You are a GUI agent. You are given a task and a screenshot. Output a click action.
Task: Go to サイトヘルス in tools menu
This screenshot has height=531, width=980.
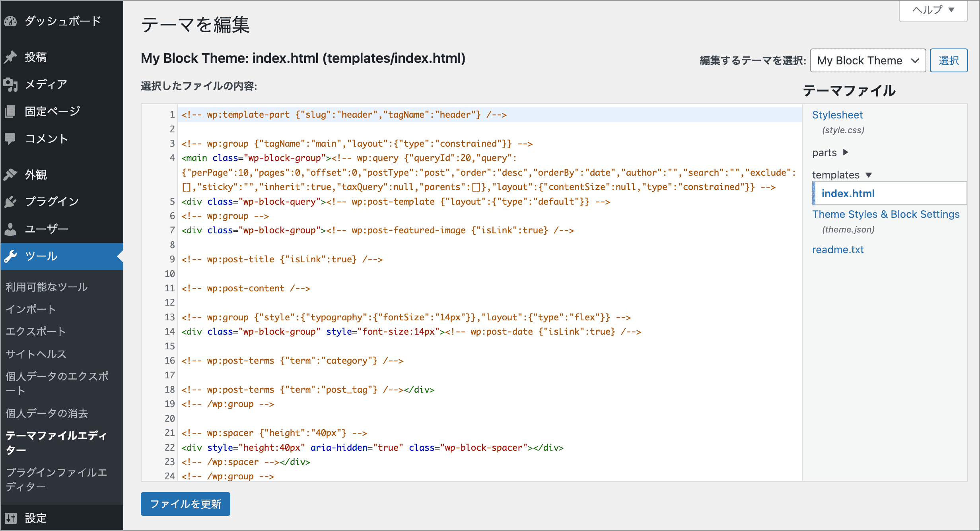[x=36, y=354]
